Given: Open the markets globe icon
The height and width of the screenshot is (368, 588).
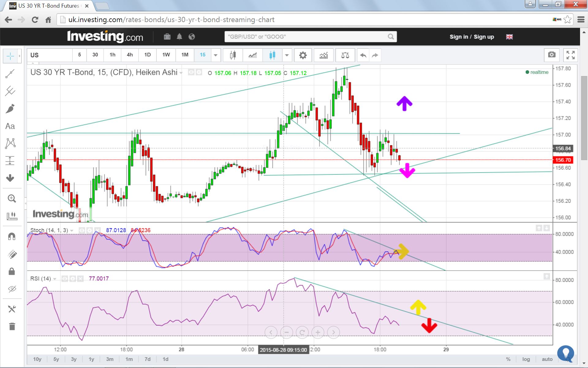Looking at the screenshot, I should (x=192, y=37).
